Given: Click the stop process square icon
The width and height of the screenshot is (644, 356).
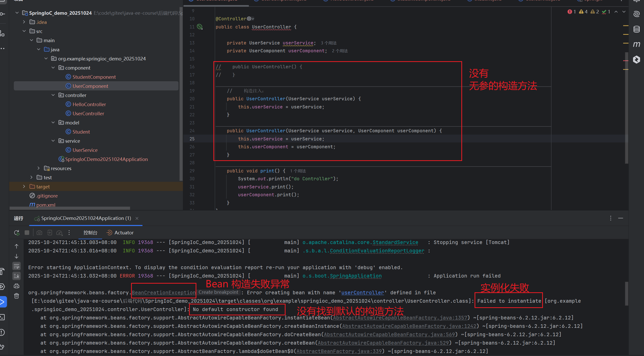Looking at the screenshot, I should tap(27, 233).
